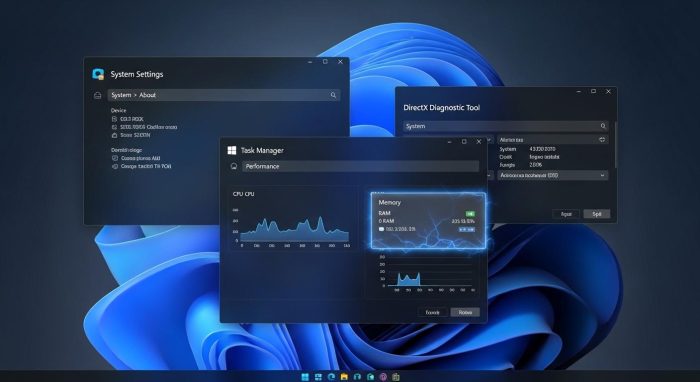
Task: Open the Widgets icon on the taskbar
Action: (318, 377)
